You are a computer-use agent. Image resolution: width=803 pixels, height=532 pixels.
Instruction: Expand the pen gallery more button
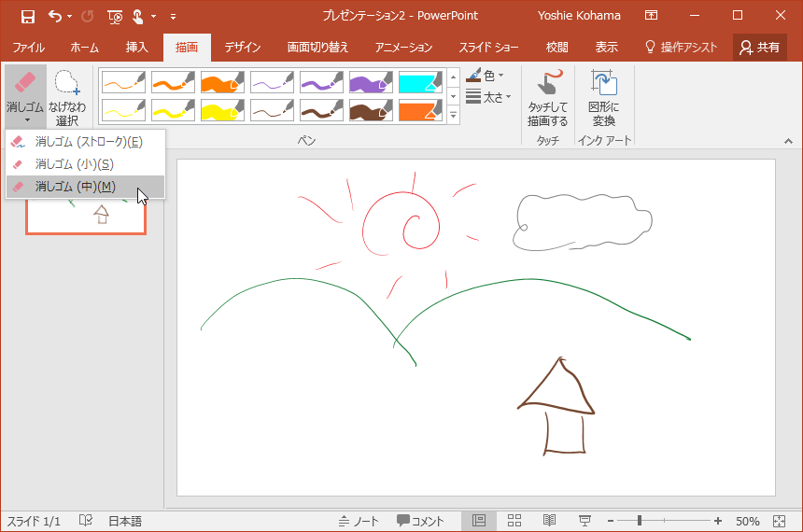pos(453,116)
